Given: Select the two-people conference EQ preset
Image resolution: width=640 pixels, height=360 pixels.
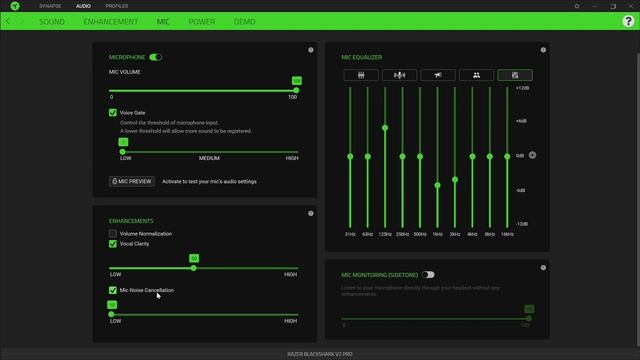Looking at the screenshot, I should (476, 75).
